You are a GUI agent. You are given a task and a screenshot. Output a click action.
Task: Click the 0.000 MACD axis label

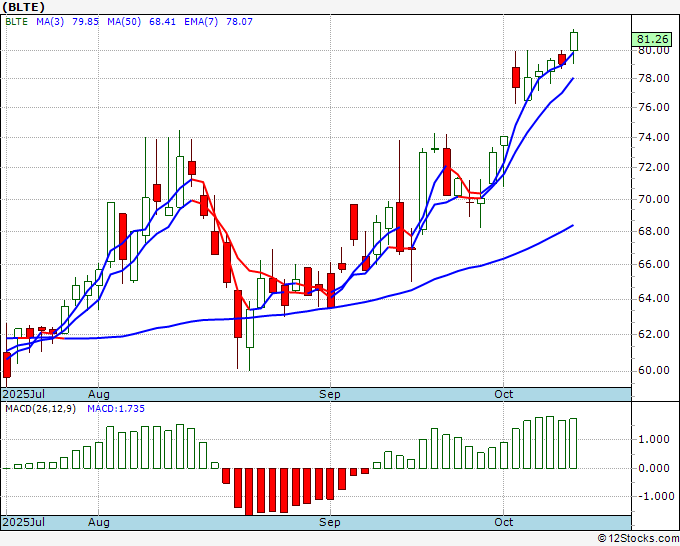[x=654, y=468]
